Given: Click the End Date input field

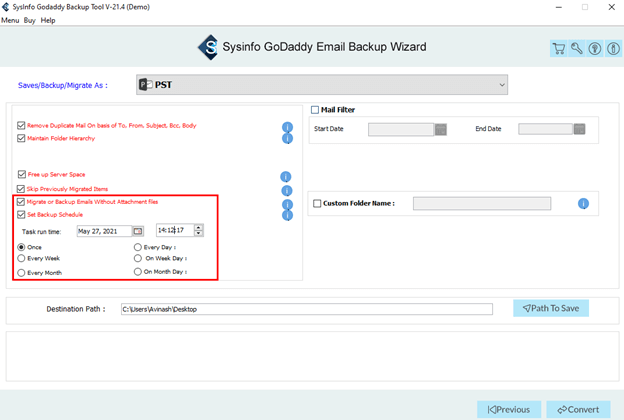Looking at the screenshot, I should 546,129.
